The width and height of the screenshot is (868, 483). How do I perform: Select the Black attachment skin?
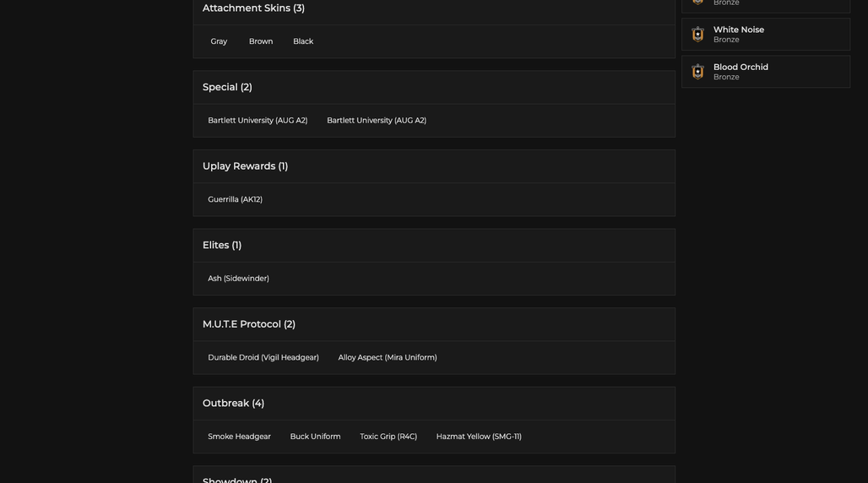coord(303,41)
